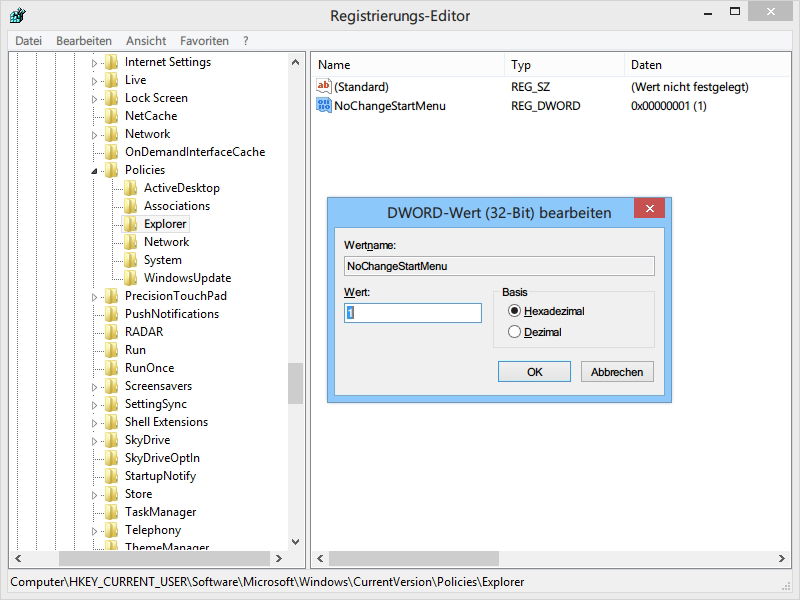Image resolution: width=800 pixels, height=600 pixels.
Task: Open the Ansicht menu
Action: (x=146, y=41)
